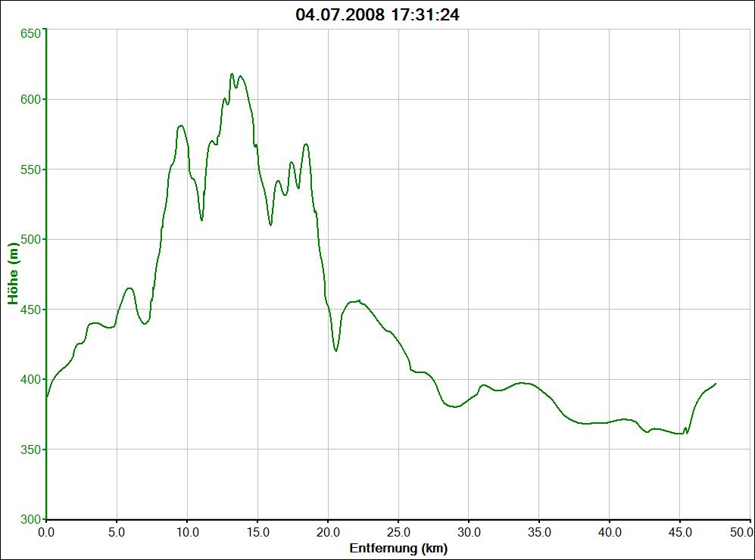The height and width of the screenshot is (560, 755).
Task: Click the end point of the elevation curve
Action: tap(715, 384)
